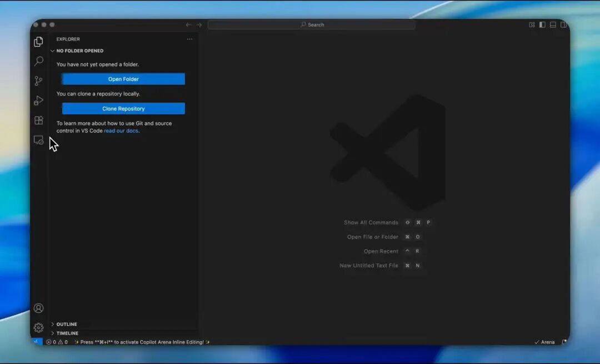Toggle the primary side bar
Screen dimensions: 600x364
pyautogui.click(x=542, y=24)
